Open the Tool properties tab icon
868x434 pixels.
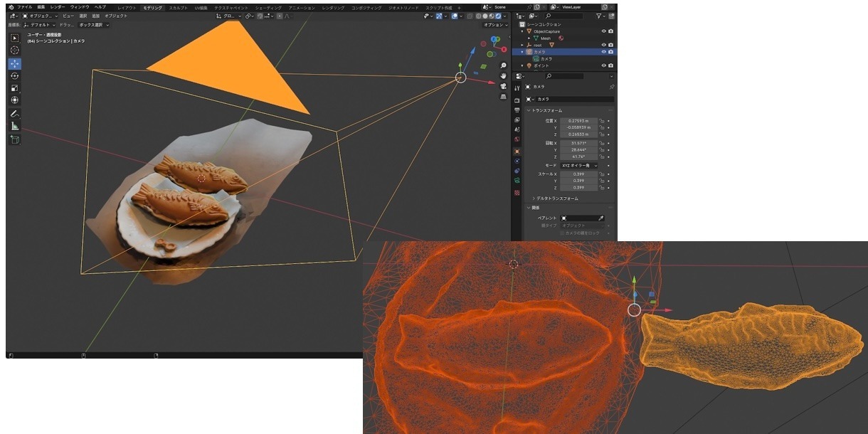pyautogui.click(x=517, y=88)
